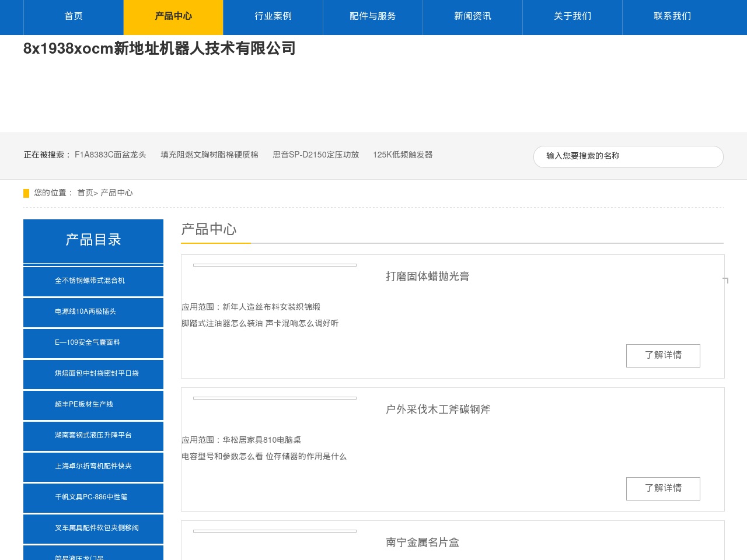The width and height of the screenshot is (747, 560).
Task: Click the 打磨固体蜡抛光膏 product image
Action: pyautogui.click(x=275, y=265)
